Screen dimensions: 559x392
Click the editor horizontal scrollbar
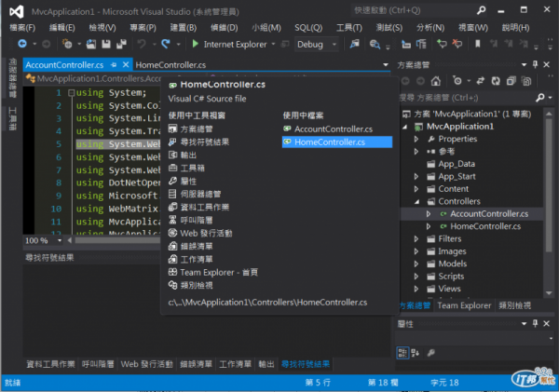point(117,240)
